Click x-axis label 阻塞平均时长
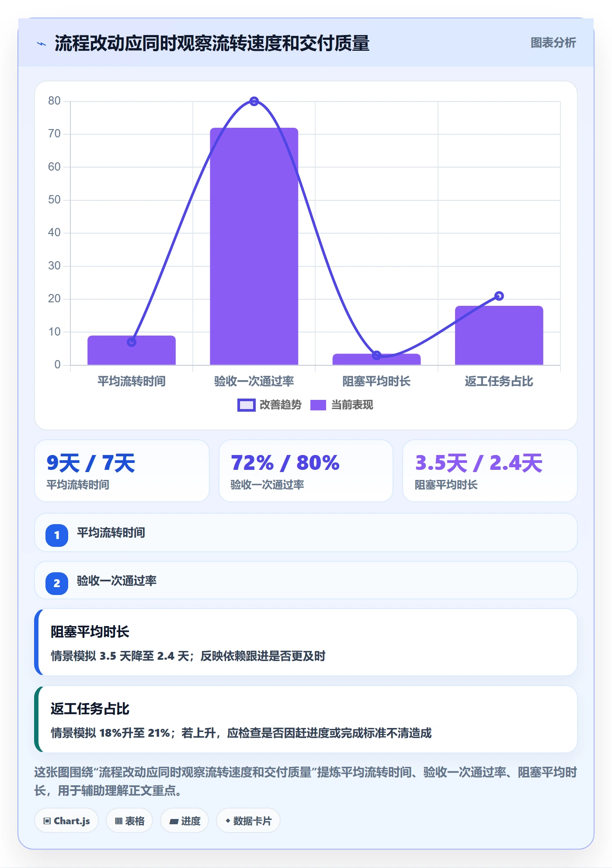This screenshot has width=612, height=868. coord(377,381)
